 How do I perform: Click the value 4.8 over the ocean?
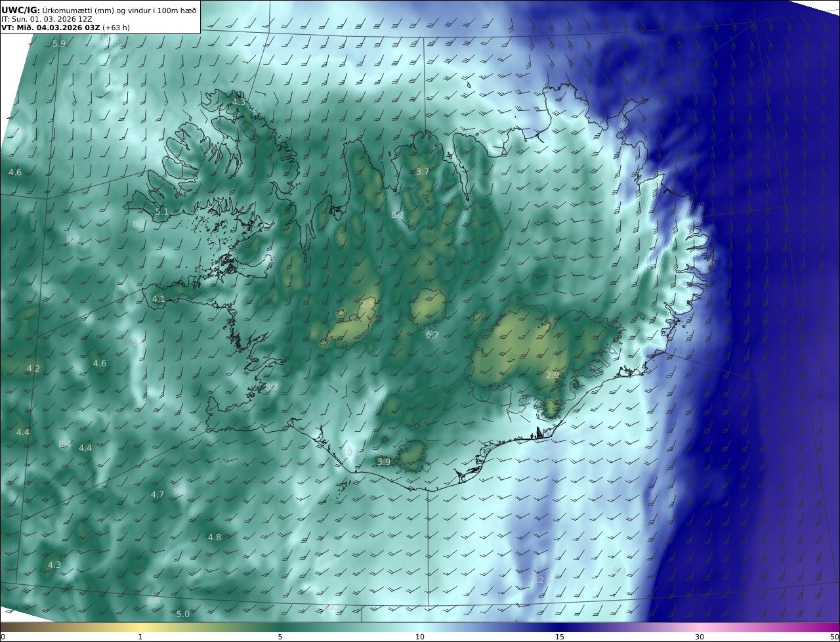click(214, 538)
